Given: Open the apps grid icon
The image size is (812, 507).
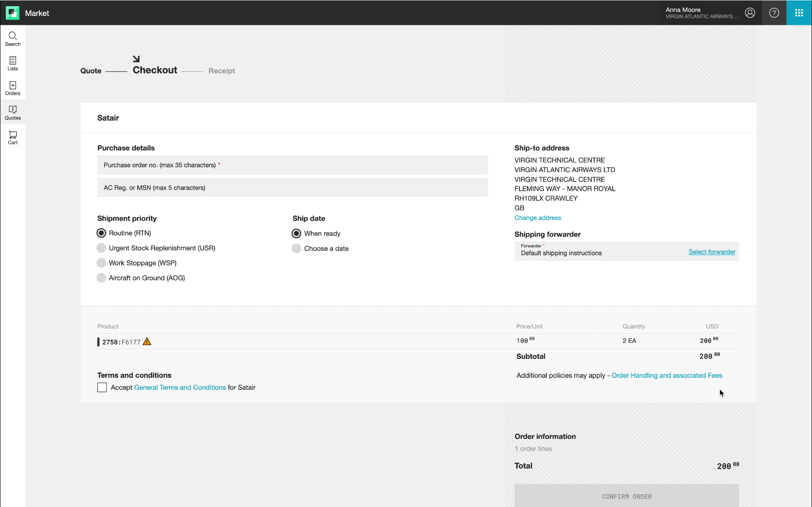Looking at the screenshot, I should [799, 13].
